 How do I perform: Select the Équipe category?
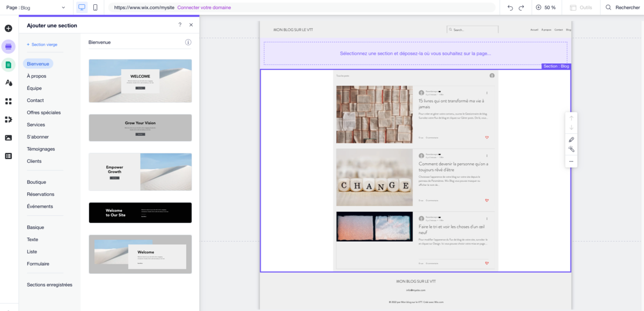34,88
